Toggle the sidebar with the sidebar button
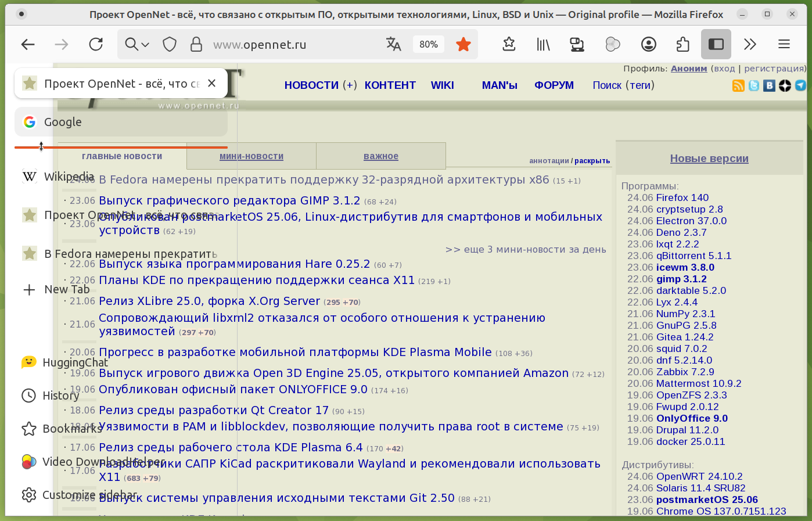The image size is (812, 521). tap(716, 44)
